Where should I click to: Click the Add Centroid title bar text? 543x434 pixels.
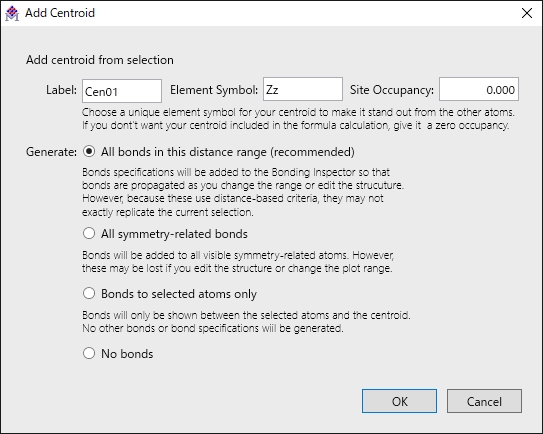pyautogui.click(x=60, y=13)
